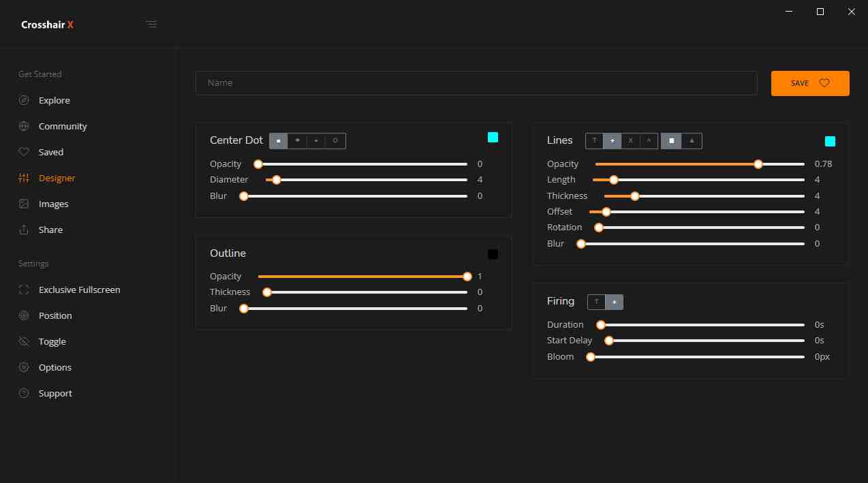Click the Explore compass icon

pyautogui.click(x=24, y=100)
